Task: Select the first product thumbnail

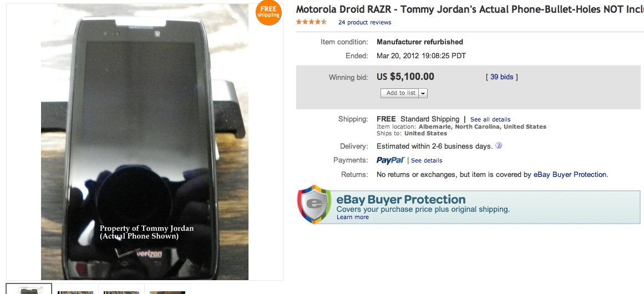Action: point(29,290)
